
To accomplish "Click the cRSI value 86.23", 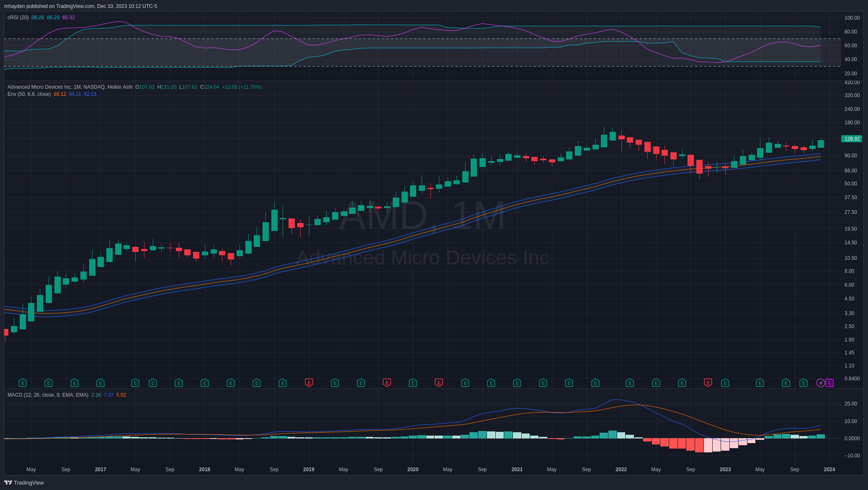I will click(53, 18).
